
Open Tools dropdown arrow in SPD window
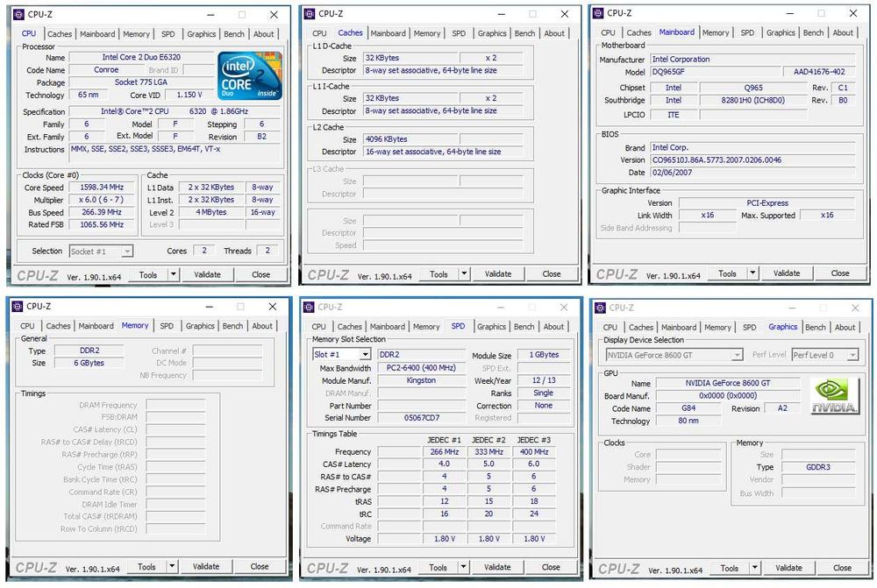[462, 567]
